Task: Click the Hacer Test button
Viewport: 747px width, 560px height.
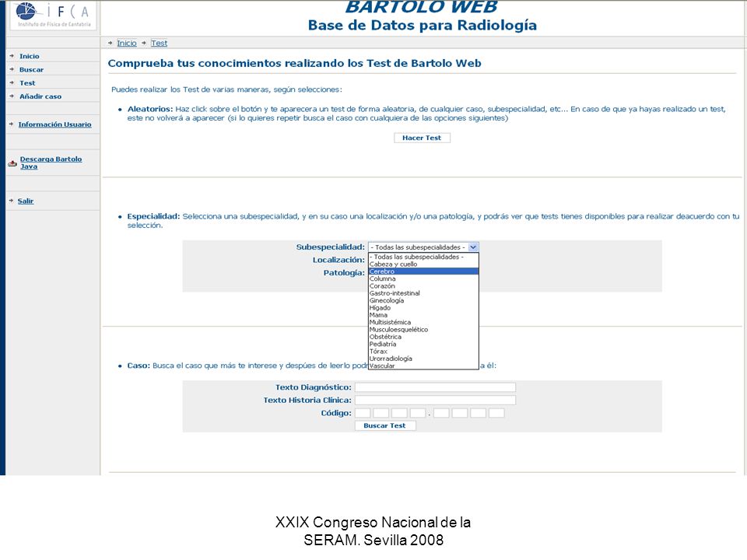Action: click(x=422, y=138)
